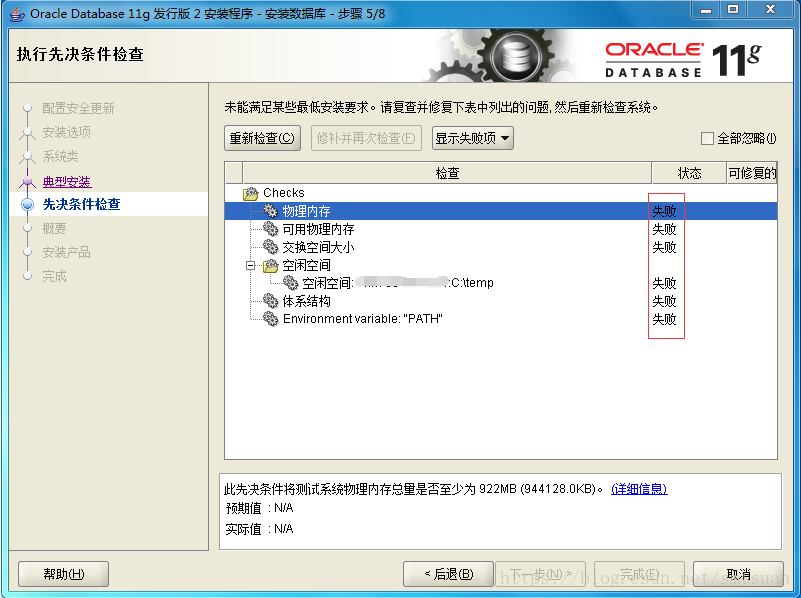Viewport: 801px width, 598px height.
Task: Select the 配置安全更新 step
Action: [x=78, y=108]
